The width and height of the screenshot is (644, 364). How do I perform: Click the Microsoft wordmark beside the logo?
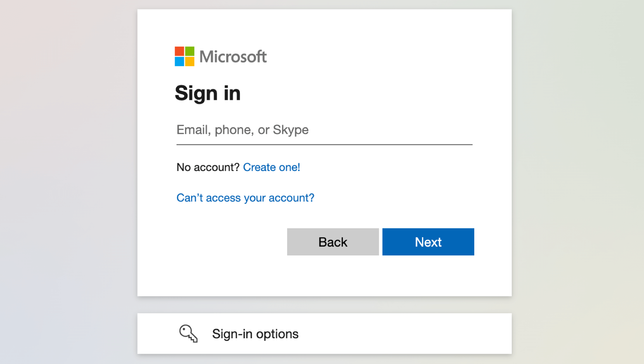tap(233, 56)
